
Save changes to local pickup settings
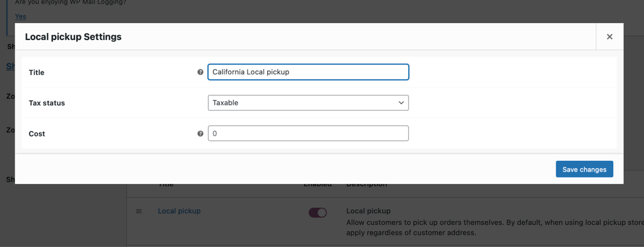584,169
